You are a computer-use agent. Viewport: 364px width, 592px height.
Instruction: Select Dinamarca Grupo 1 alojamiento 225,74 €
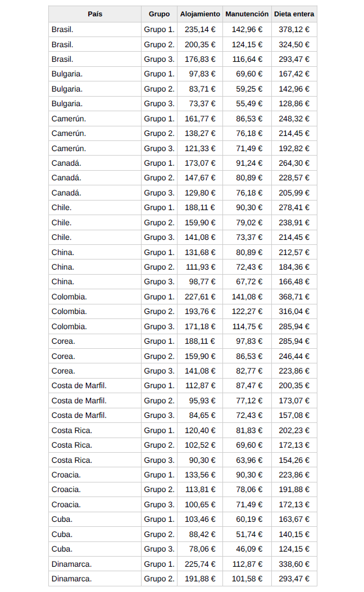point(200,564)
